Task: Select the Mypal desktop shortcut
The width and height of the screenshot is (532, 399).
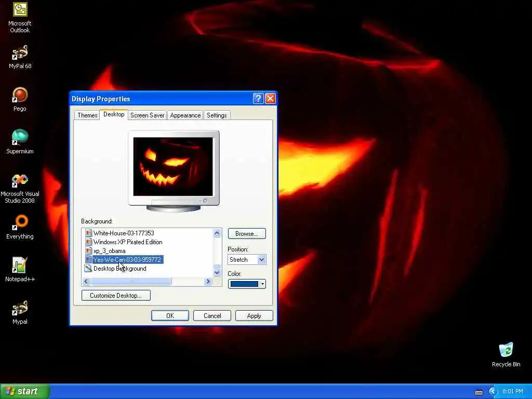Action: 20,312
